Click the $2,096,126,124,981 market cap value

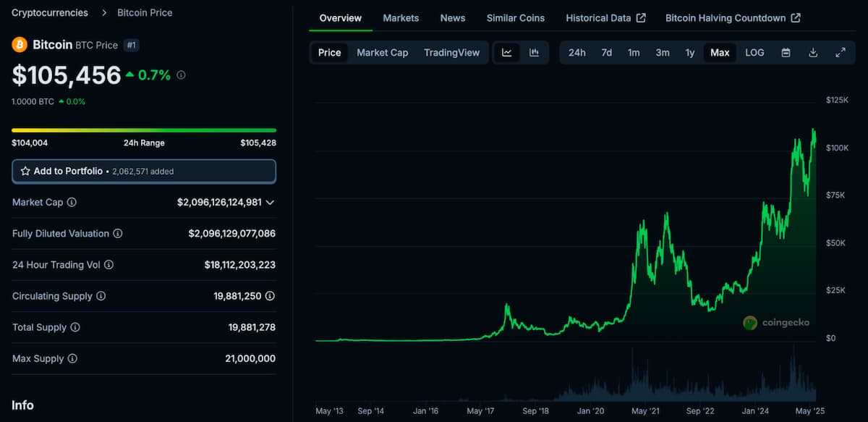pyautogui.click(x=219, y=203)
